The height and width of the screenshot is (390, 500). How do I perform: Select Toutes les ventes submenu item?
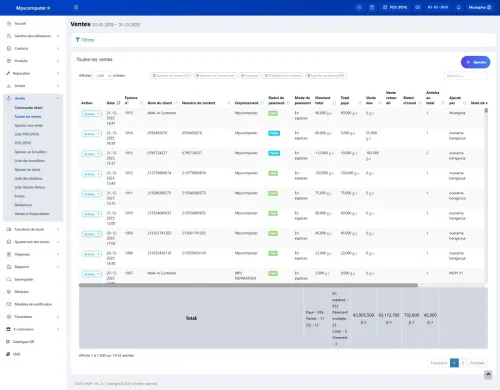tap(28, 117)
